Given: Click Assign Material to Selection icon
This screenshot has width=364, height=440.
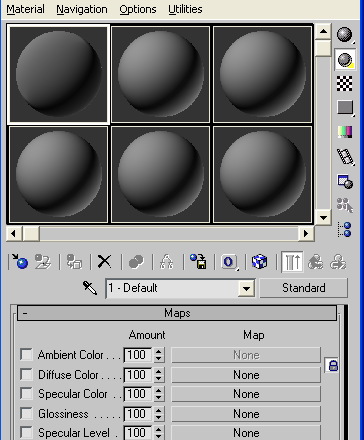Looking at the screenshot, I should click(x=74, y=262).
